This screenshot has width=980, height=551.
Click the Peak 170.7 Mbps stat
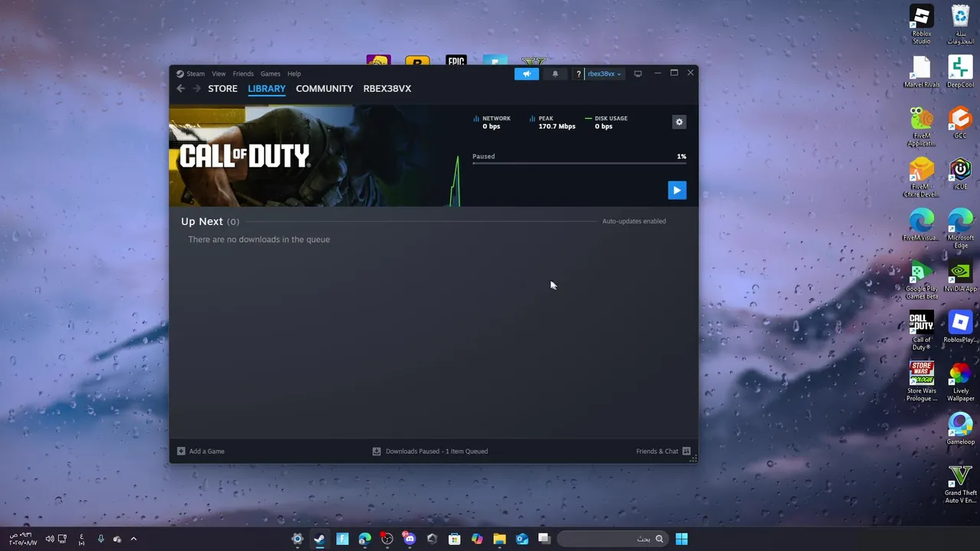click(551, 122)
